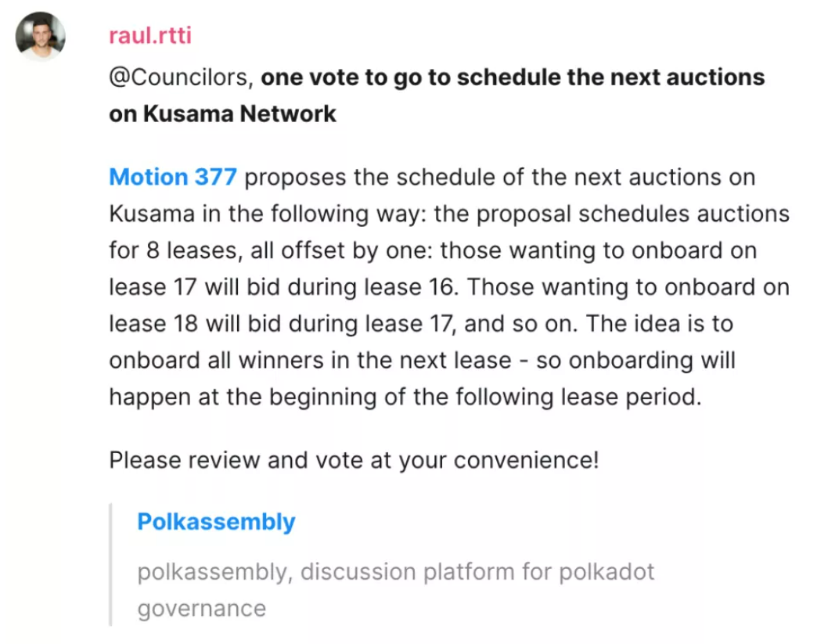Click 'Please review and vote at your convenience!'
This screenshot has width=835, height=644.
point(355,460)
